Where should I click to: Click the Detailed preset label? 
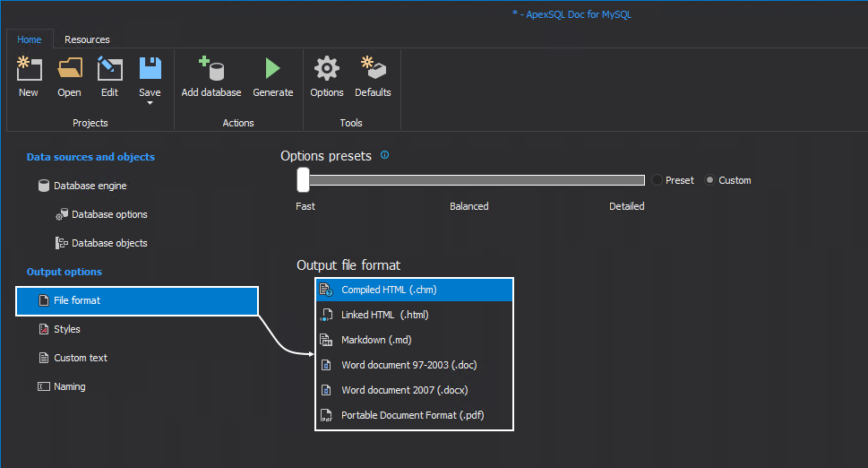(627, 206)
